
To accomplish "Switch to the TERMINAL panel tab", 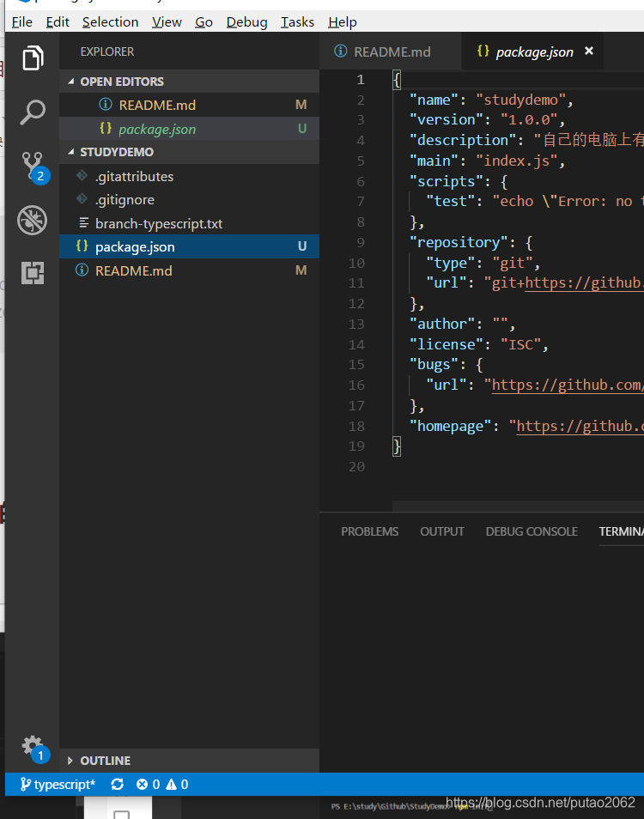I will tap(621, 531).
